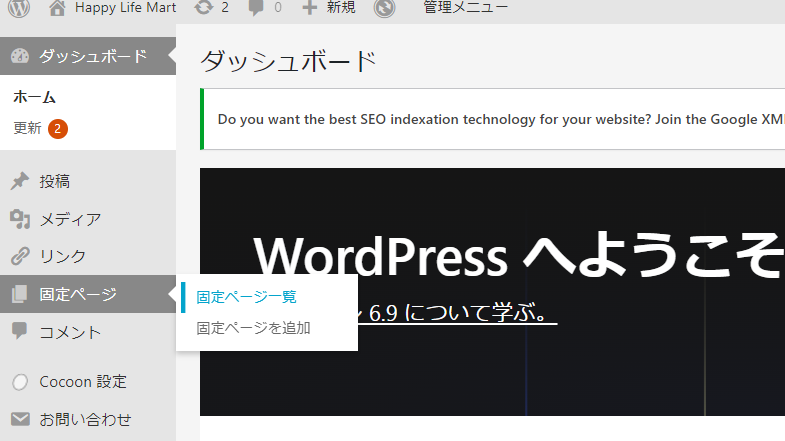Click the plus icon for 新規
Viewport: 785px width, 441px height.
pyautogui.click(x=310, y=8)
